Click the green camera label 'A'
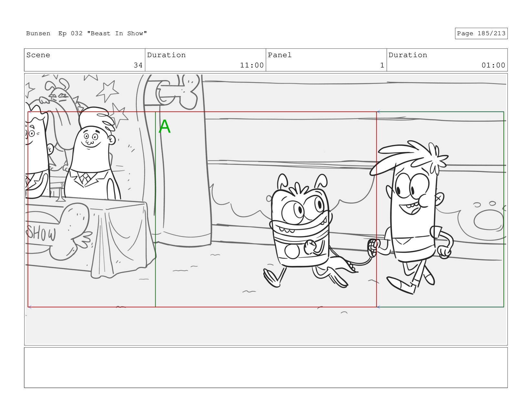 pos(165,126)
